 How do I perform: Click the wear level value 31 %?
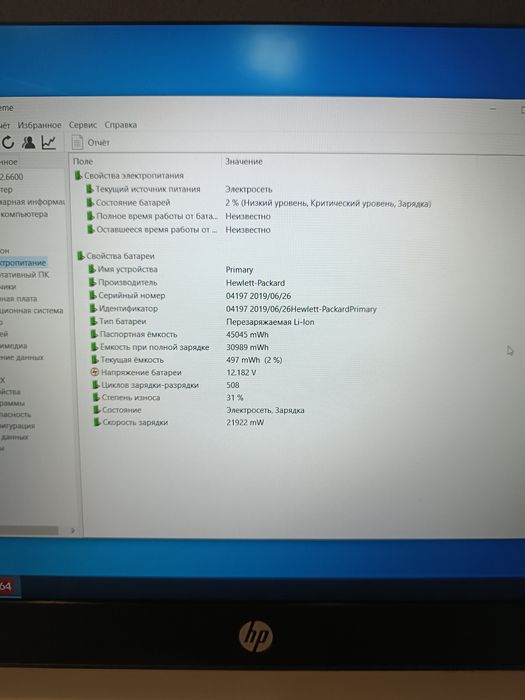(x=235, y=397)
